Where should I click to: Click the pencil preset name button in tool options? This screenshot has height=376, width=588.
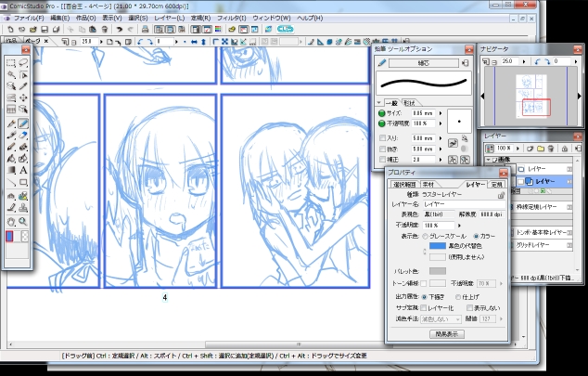coord(423,63)
